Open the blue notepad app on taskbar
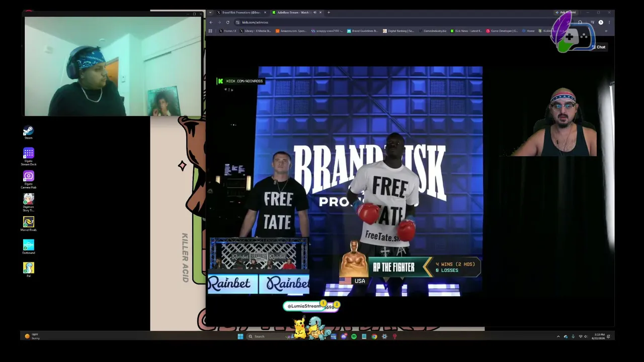The height and width of the screenshot is (362, 644). 364,336
